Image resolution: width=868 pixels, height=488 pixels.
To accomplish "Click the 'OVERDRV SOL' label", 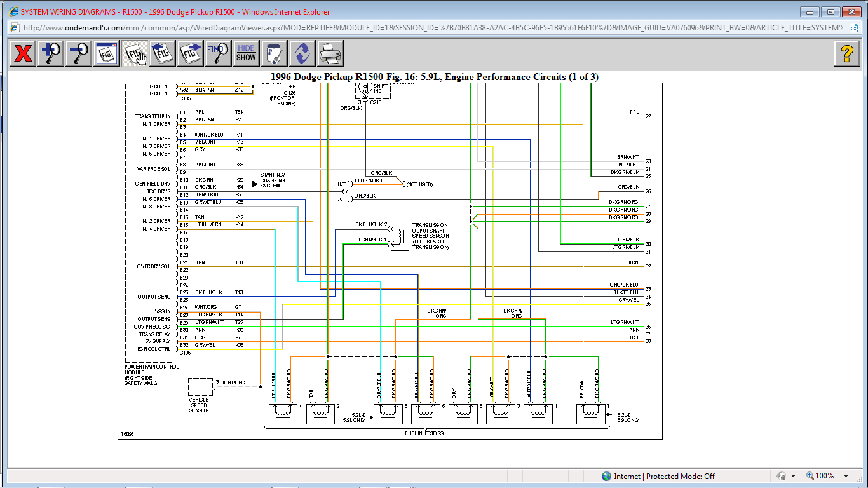I will (x=154, y=266).
